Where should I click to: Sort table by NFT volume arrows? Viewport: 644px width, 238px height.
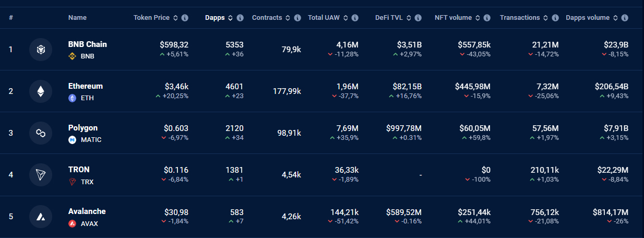pyautogui.click(x=478, y=18)
